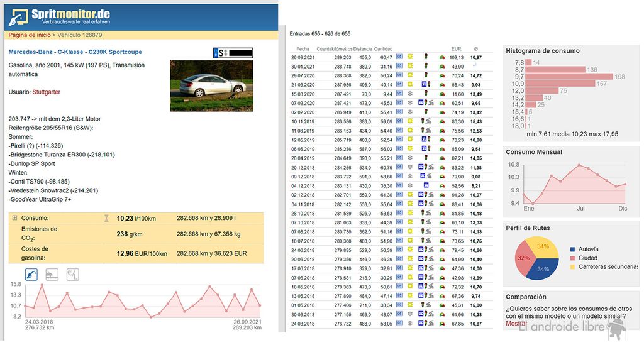644x362 pixels.
Task: Switch chart to distance view (car icon)
Action: pyautogui.click(x=52, y=274)
